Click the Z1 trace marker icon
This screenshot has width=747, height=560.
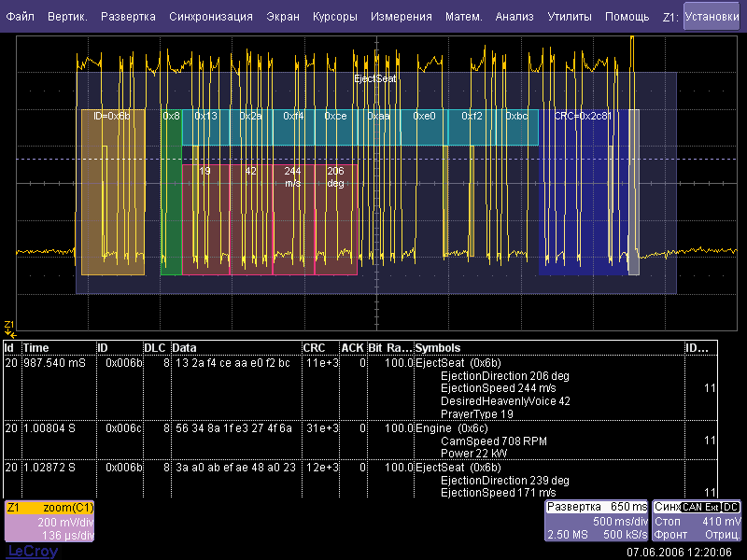9,327
